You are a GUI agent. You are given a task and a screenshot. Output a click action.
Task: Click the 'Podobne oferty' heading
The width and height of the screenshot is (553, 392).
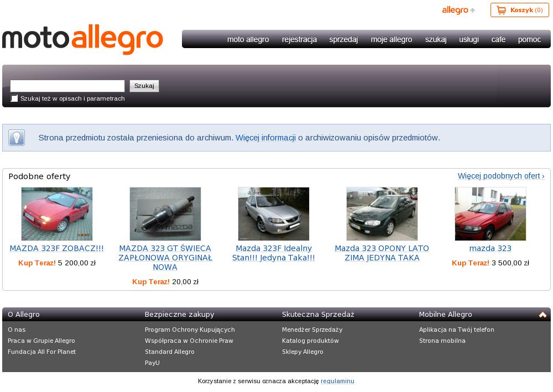(x=39, y=176)
